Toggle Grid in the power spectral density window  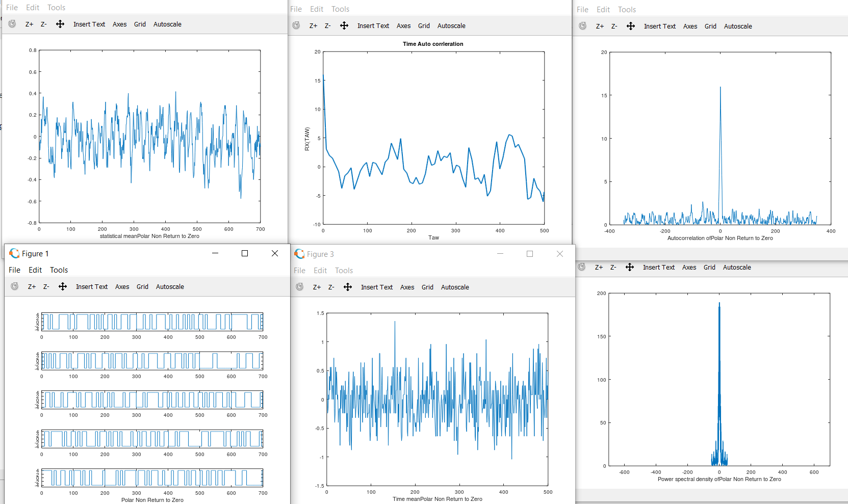pos(709,267)
